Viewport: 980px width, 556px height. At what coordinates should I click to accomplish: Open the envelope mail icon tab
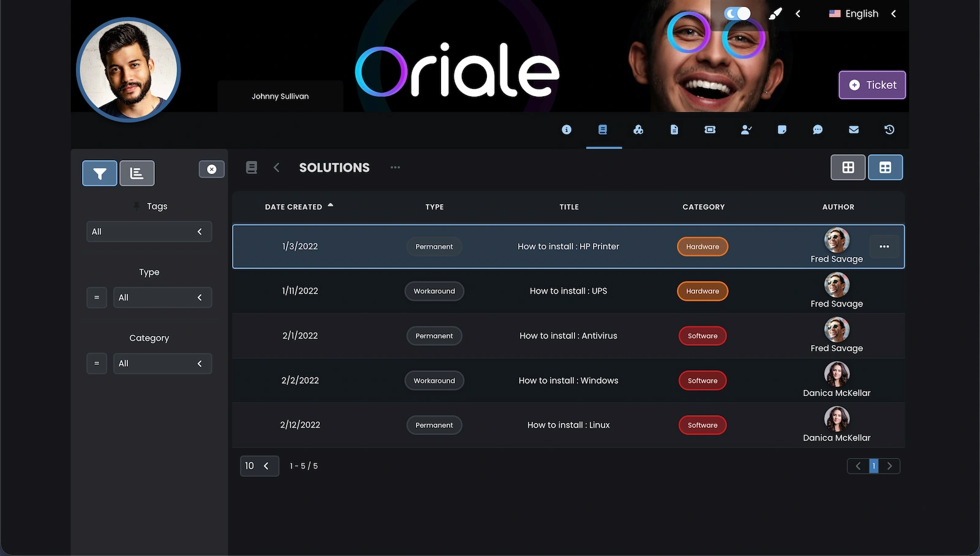coord(854,129)
